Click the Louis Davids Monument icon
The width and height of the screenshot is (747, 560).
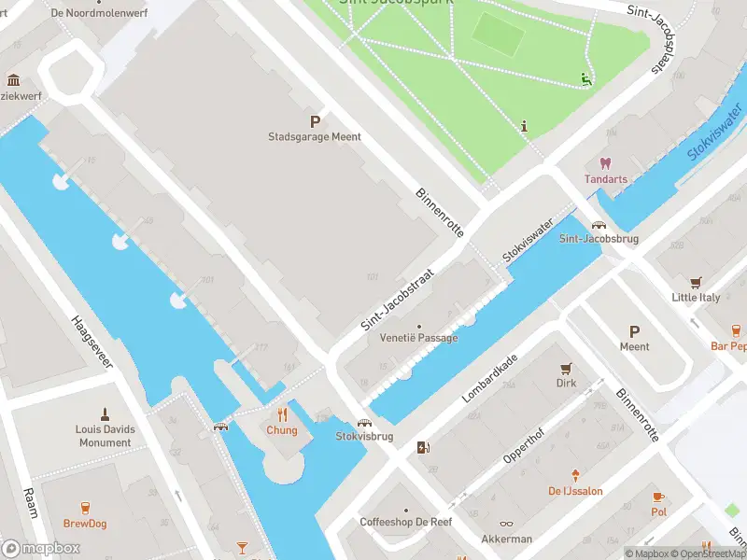pos(105,414)
